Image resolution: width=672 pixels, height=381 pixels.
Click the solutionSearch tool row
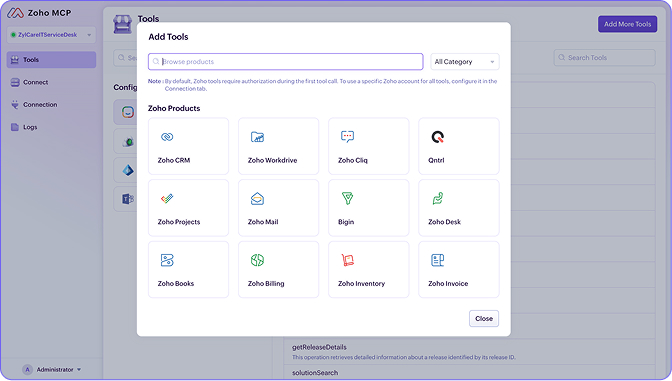click(x=469, y=373)
